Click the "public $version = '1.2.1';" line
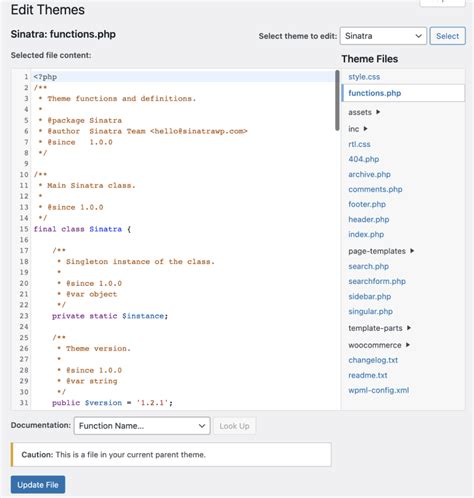The height and width of the screenshot is (498, 474). point(112,403)
